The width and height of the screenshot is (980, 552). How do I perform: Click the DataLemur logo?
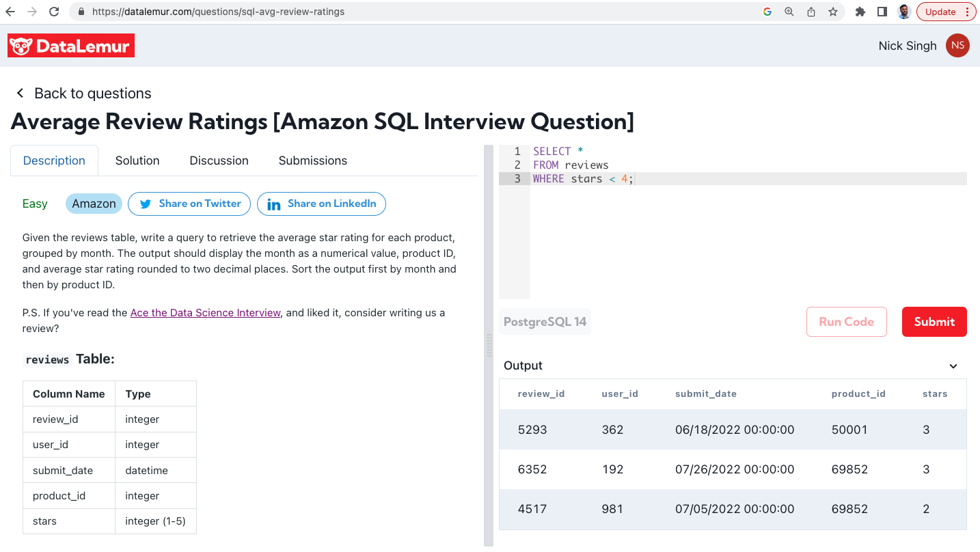(71, 46)
